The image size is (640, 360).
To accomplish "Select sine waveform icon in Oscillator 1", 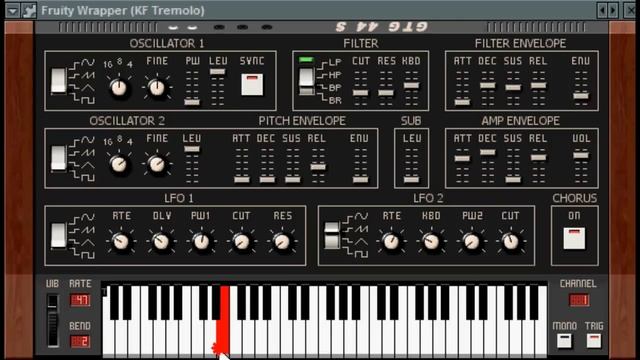I will pyautogui.click(x=88, y=62).
